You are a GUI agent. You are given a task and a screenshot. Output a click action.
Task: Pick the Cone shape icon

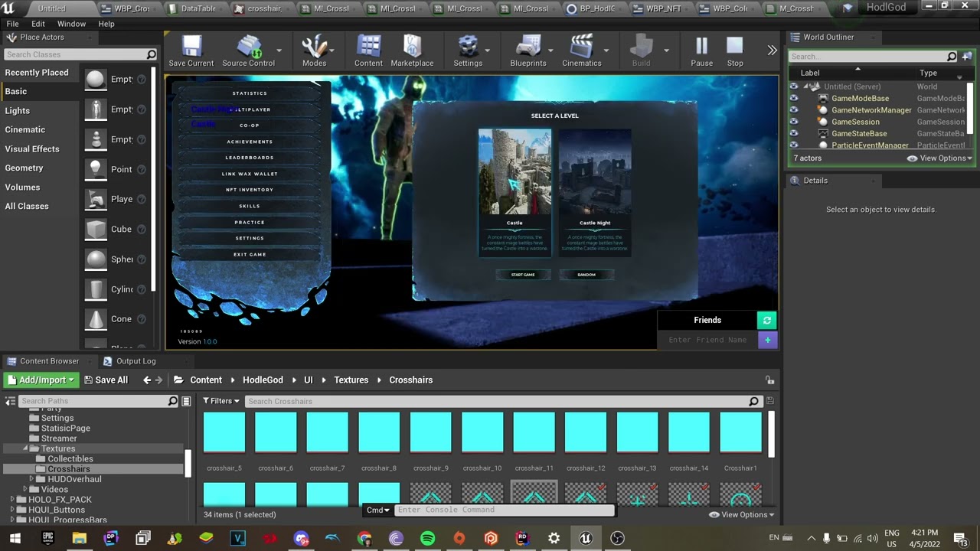(x=96, y=319)
